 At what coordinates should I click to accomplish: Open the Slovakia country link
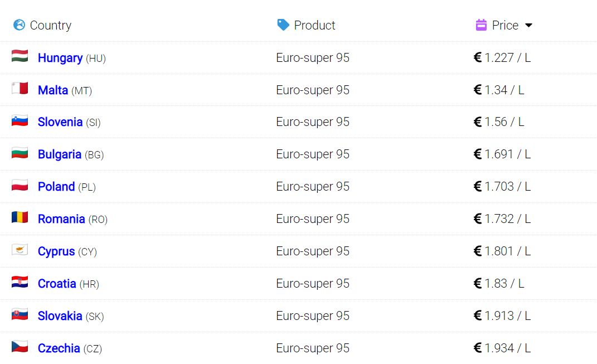(60, 316)
